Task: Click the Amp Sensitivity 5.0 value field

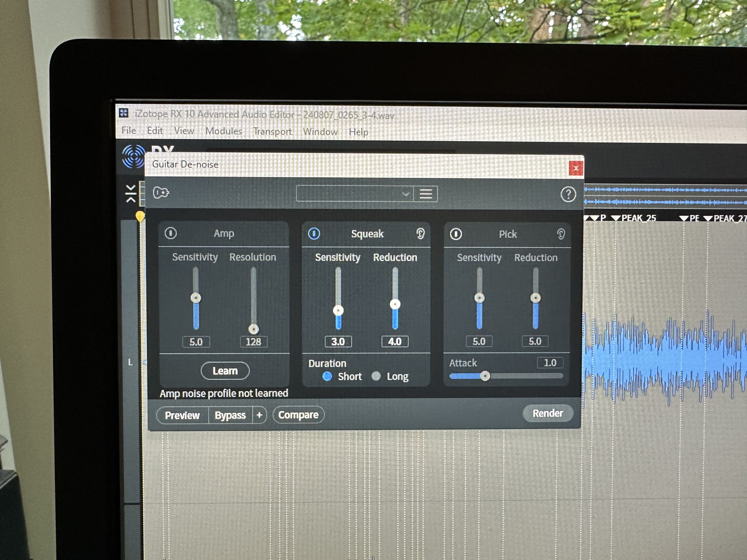Action: click(x=196, y=342)
